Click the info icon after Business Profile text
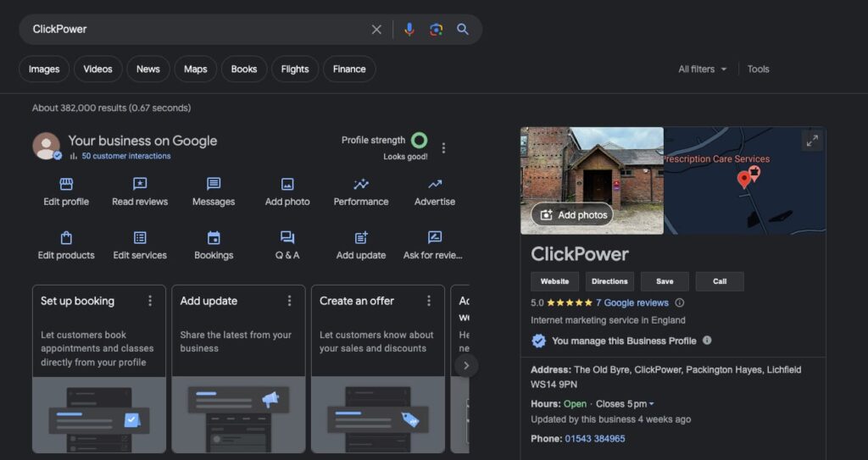The width and height of the screenshot is (868, 460). coord(707,341)
